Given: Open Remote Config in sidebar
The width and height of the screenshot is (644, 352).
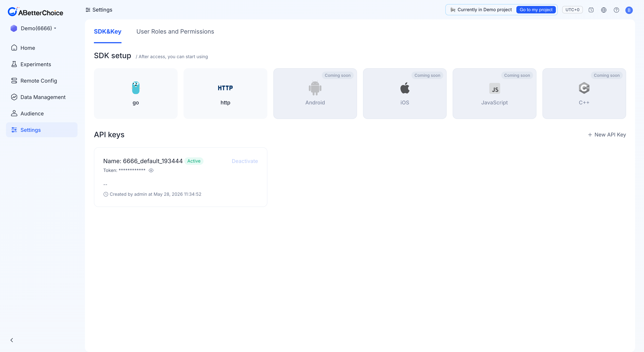Looking at the screenshot, I should [42, 81].
